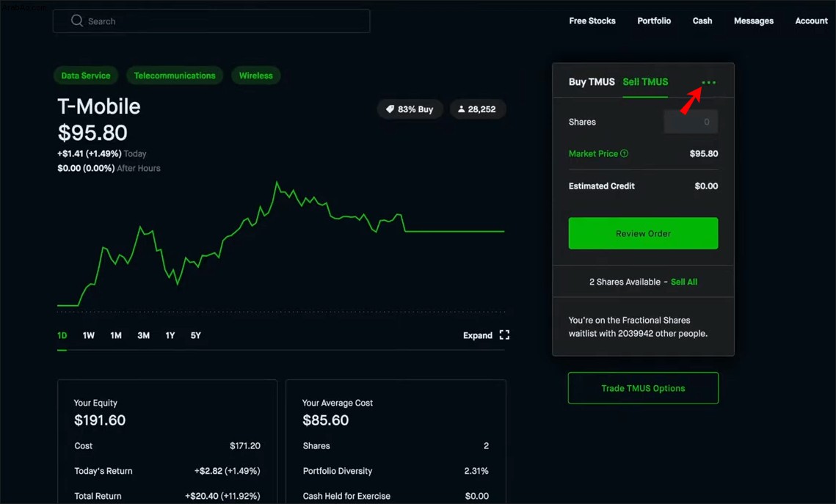Click the search magnifier icon
Image resolution: width=836 pixels, height=504 pixels.
click(x=77, y=21)
